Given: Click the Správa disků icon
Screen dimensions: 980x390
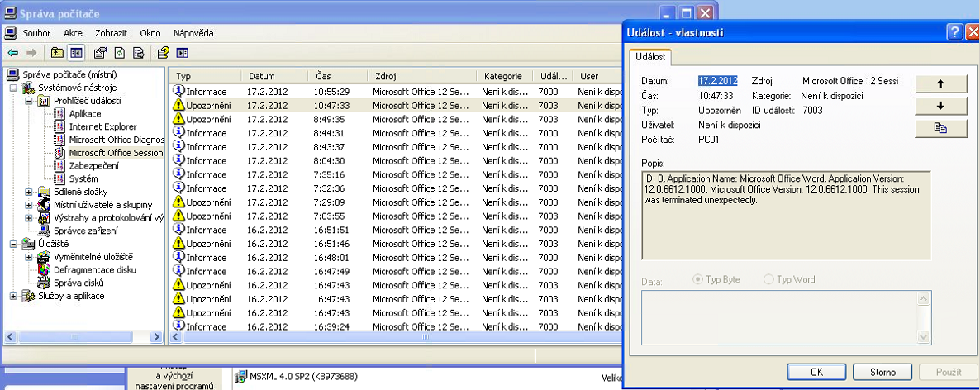Looking at the screenshot, I should pos(45,283).
